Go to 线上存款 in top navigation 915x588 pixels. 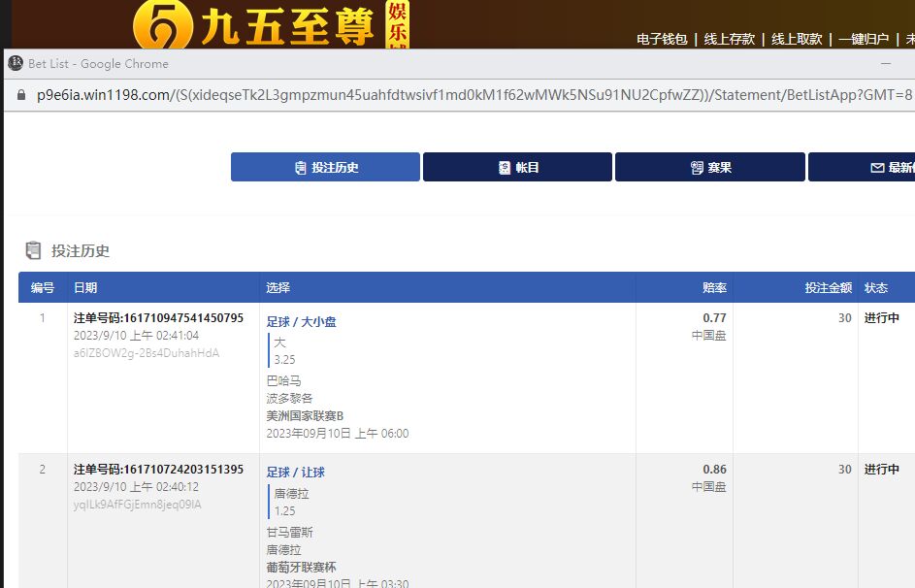(x=729, y=39)
